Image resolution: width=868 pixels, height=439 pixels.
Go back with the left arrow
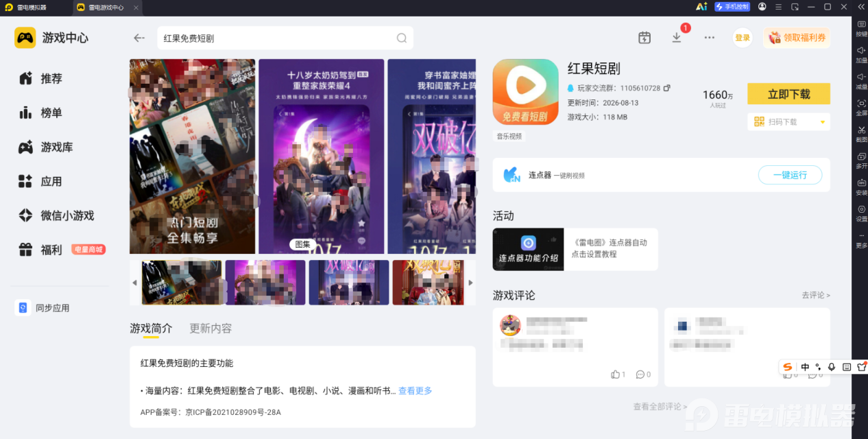pos(139,38)
